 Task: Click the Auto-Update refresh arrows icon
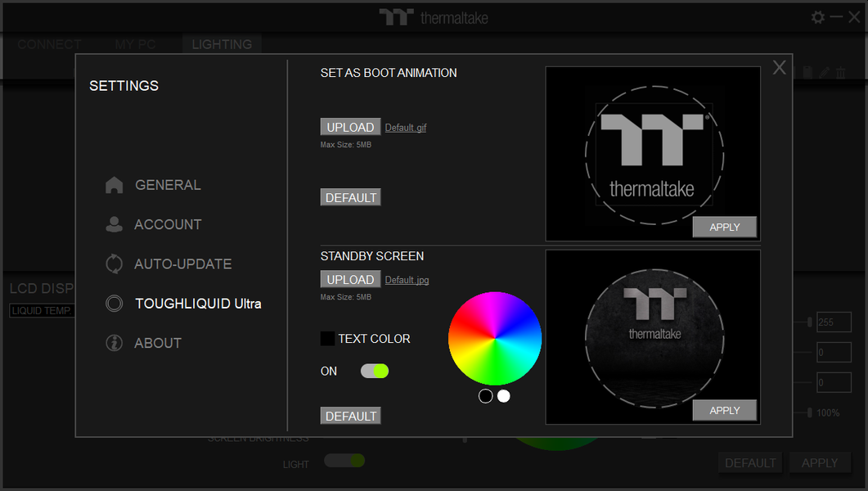[114, 264]
